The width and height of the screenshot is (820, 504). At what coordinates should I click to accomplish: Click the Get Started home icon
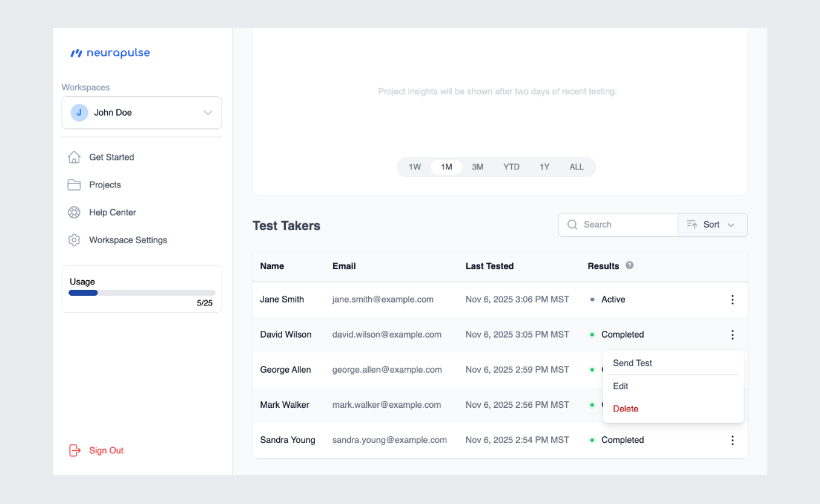coord(74,157)
